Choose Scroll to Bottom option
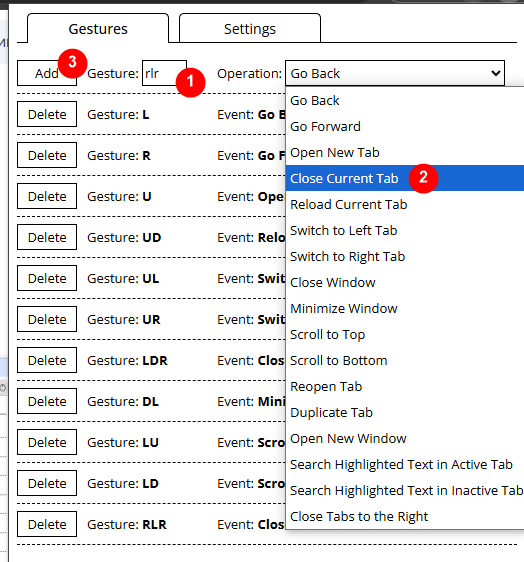Screen dimensions: 524x562 point(405,361)
